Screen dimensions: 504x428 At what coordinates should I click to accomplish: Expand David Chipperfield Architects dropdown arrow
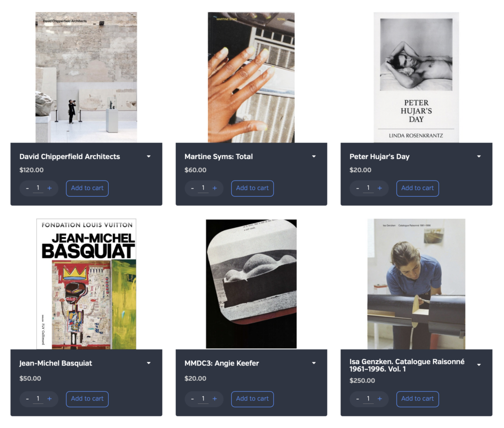click(x=149, y=156)
